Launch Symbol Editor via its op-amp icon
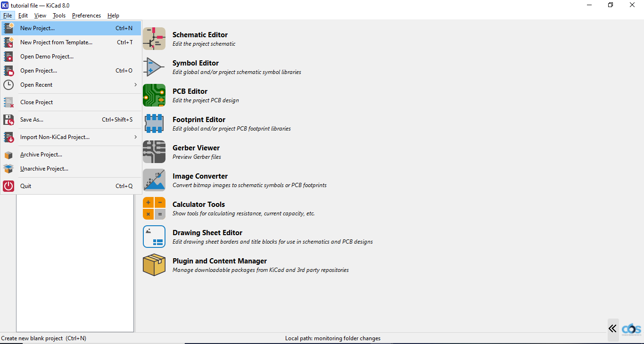The width and height of the screenshot is (644, 344). (154, 67)
